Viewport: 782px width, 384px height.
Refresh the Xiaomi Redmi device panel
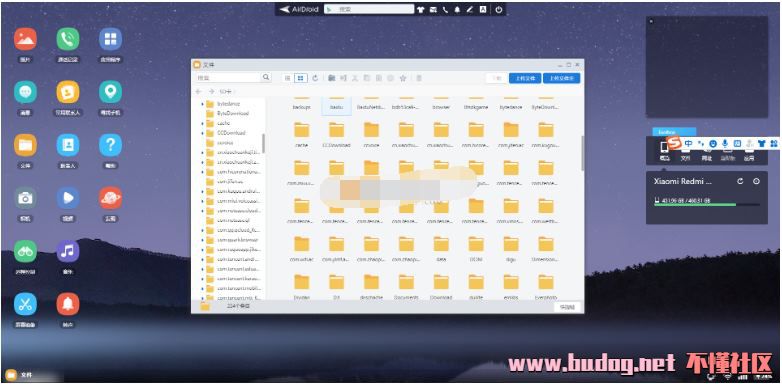(741, 182)
